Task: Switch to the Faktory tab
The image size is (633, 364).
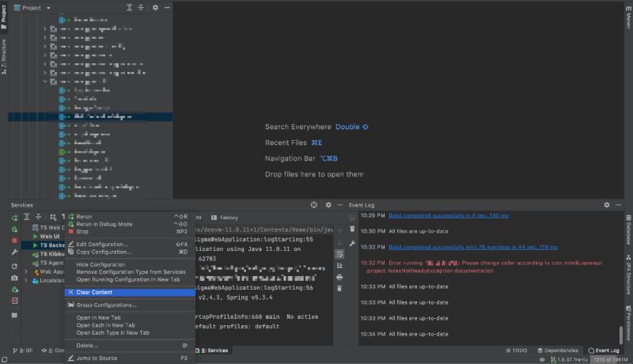Action: tap(225, 218)
